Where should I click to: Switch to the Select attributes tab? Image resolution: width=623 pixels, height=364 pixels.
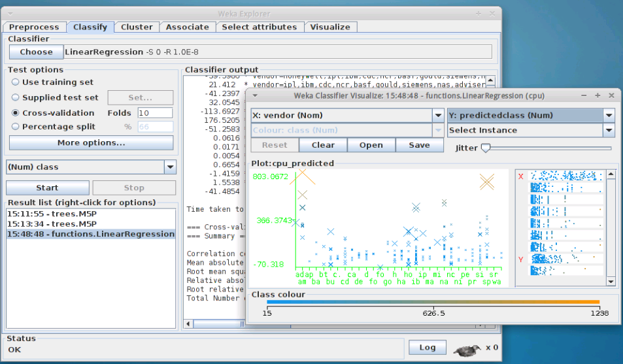(x=260, y=27)
